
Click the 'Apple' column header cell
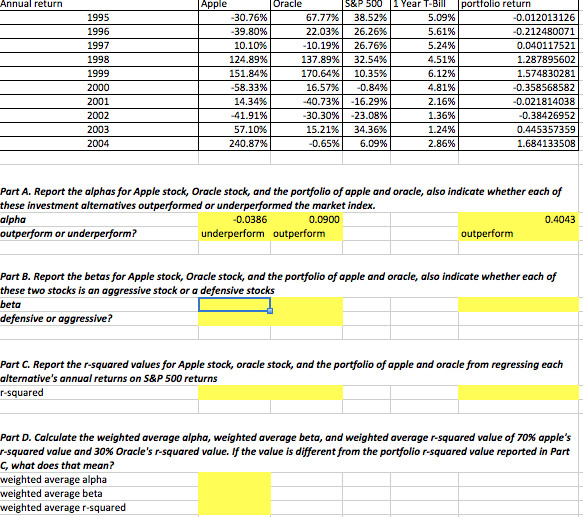pos(234,4)
